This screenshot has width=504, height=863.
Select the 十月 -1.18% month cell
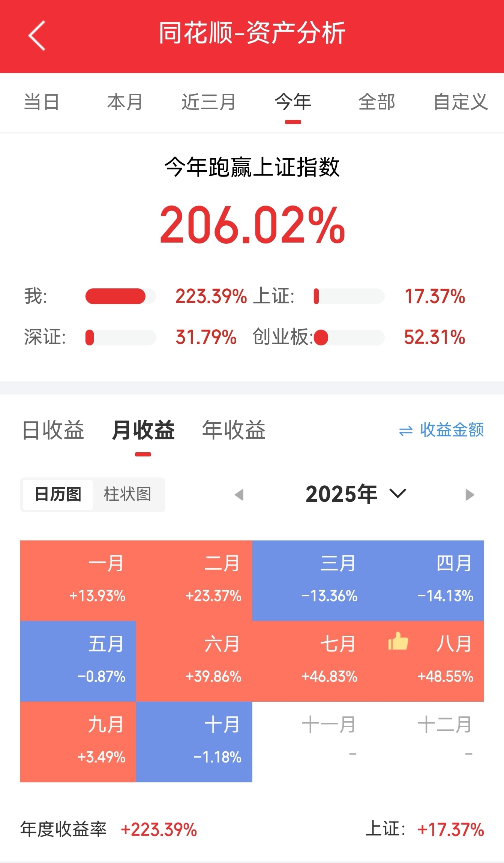194,742
